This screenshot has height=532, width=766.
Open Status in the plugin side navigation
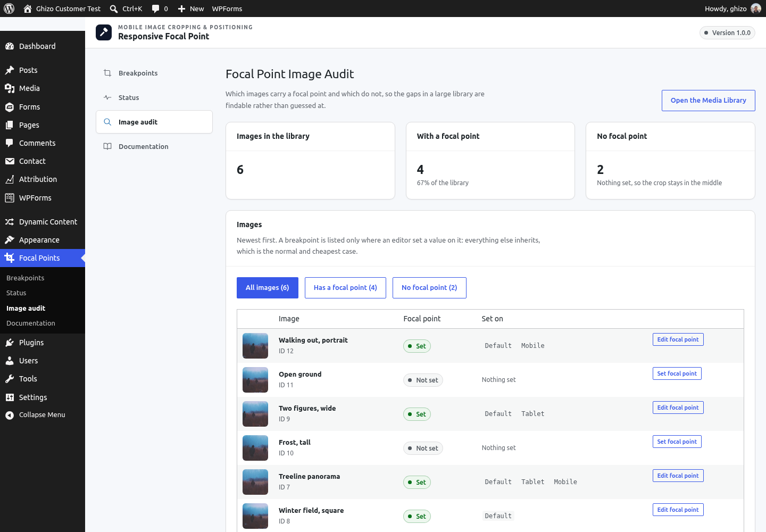pos(154,97)
